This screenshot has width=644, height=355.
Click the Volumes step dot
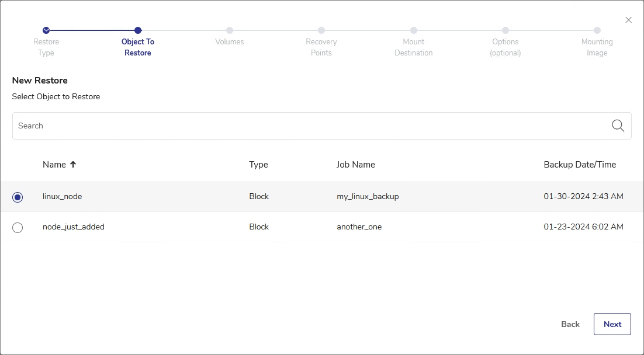coord(230,30)
